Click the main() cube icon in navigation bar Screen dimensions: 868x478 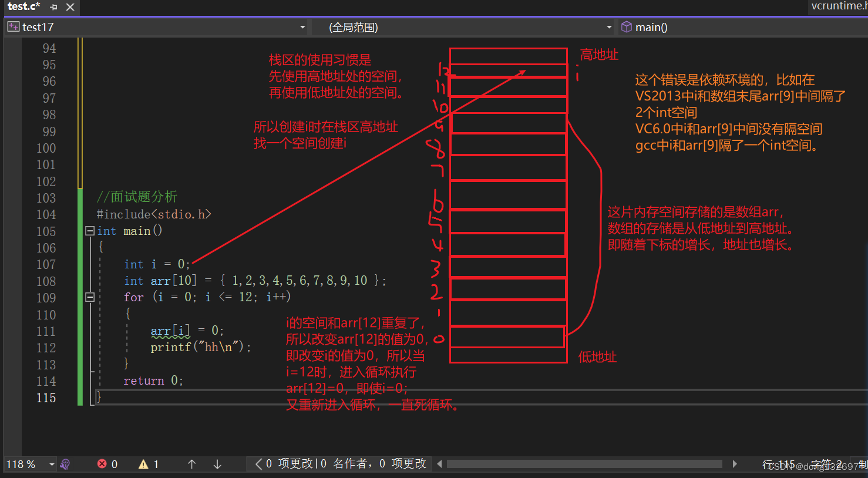626,26
